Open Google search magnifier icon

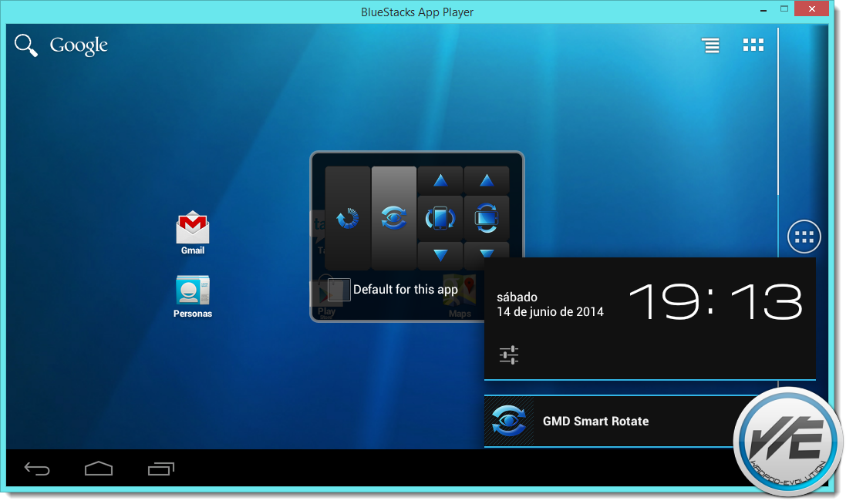pos(26,45)
